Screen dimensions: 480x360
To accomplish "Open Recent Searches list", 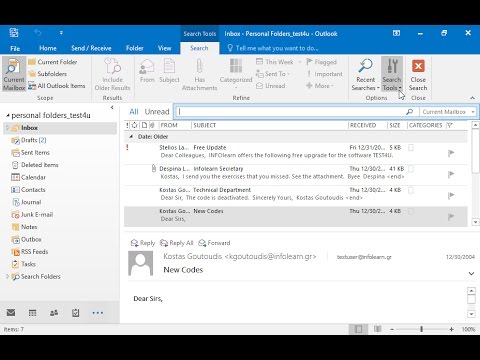I will [365, 74].
